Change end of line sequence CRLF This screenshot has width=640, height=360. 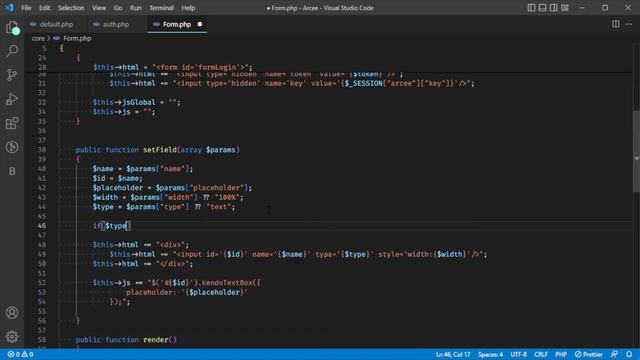541,354
